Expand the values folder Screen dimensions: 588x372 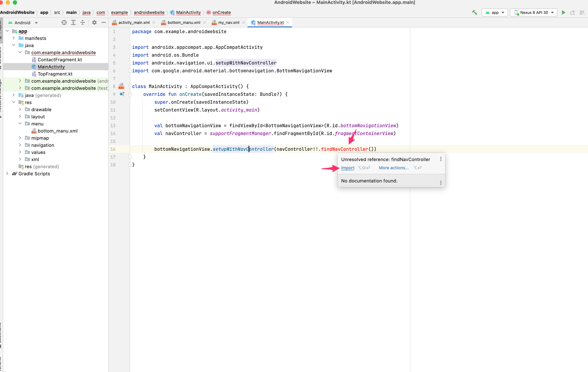click(20, 152)
